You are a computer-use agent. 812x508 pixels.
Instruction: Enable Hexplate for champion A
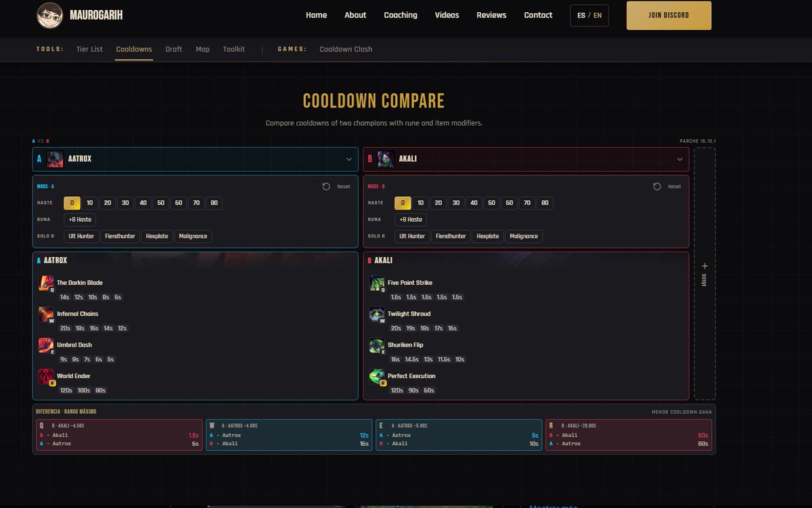click(157, 236)
